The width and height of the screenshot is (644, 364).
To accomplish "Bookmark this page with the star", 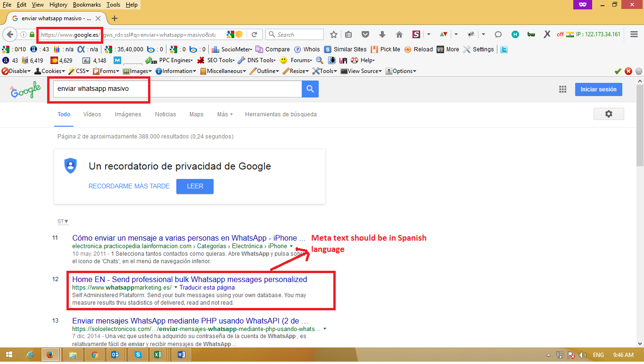I will [334, 34].
